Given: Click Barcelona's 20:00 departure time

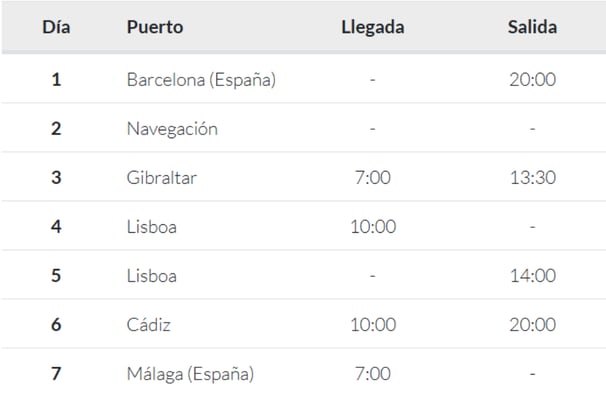Looking at the screenshot, I should click(533, 80).
